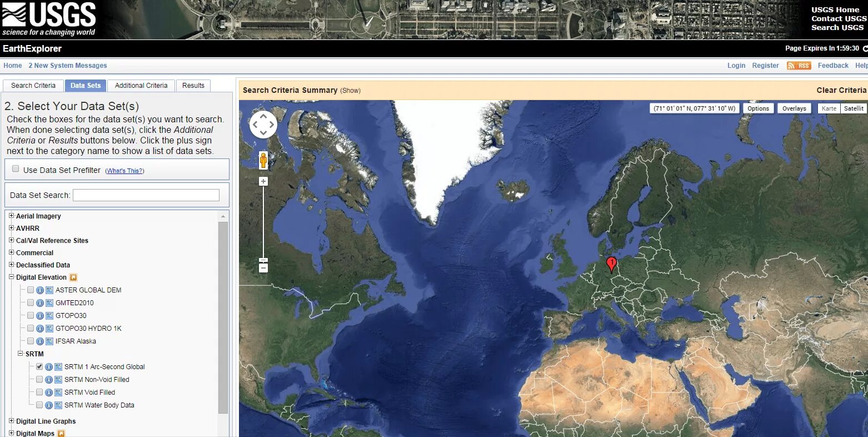The width and height of the screenshot is (868, 437).
Task: Click the USGS logo
Action: coord(49,19)
